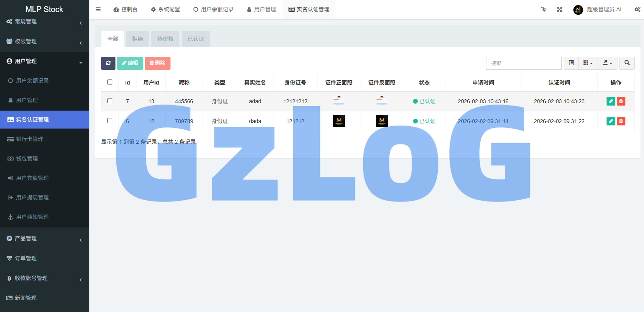Click the refresh table icon button

pyautogui.click(x=108, y=63)
